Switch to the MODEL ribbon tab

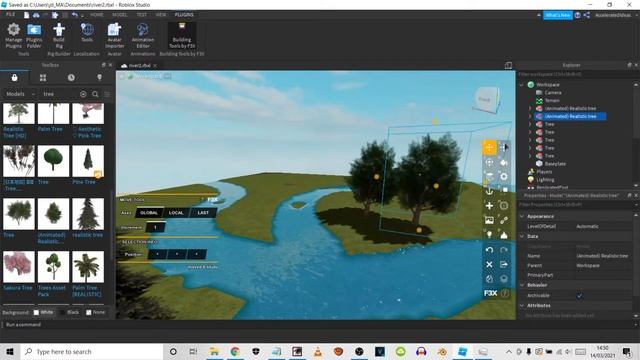120,15
